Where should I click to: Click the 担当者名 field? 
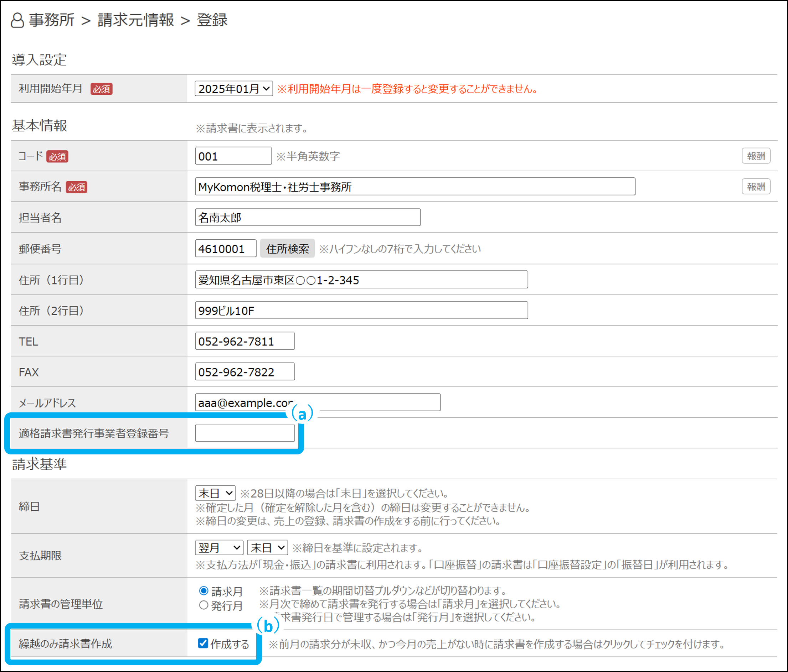pyautogui.click(x=307, y=217)
